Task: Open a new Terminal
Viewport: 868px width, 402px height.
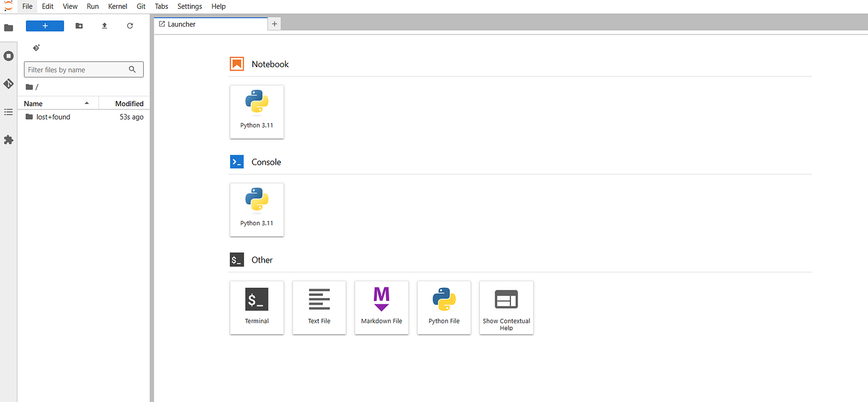Action: tap(257, 308)
